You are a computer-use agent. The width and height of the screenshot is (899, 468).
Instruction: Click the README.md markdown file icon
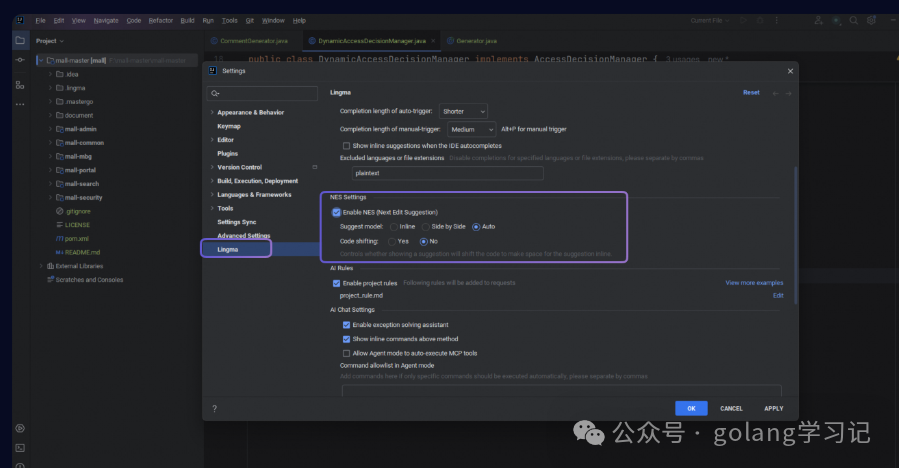[x=60, y=252]
